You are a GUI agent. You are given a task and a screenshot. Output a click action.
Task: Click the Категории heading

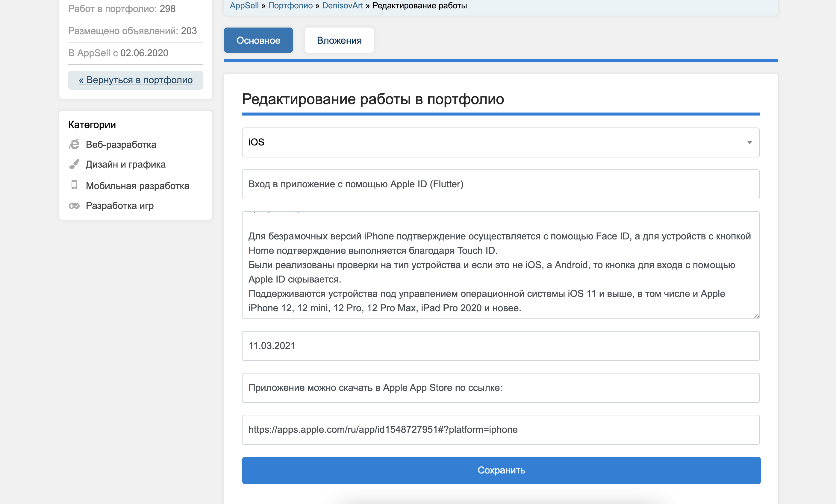coord(92,125)
